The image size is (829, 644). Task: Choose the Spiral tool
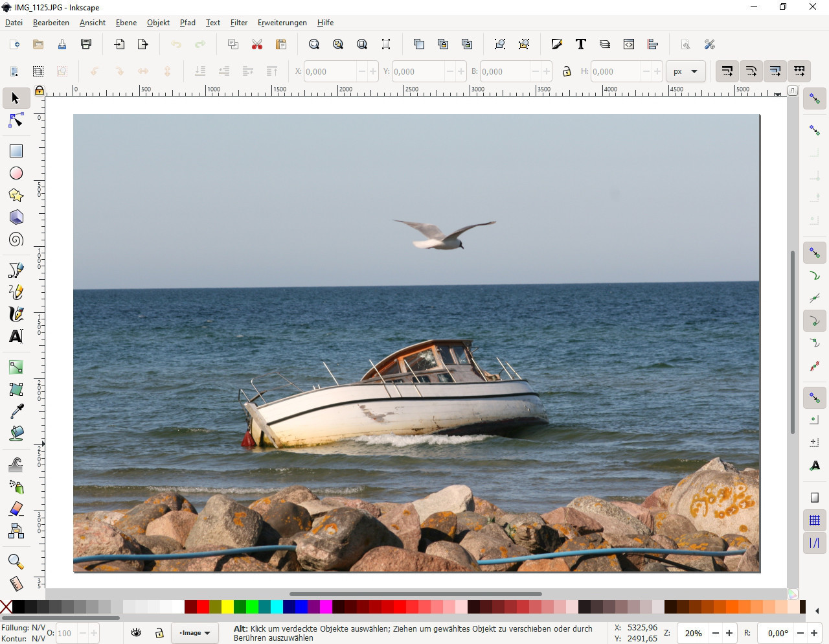point(16,240)
